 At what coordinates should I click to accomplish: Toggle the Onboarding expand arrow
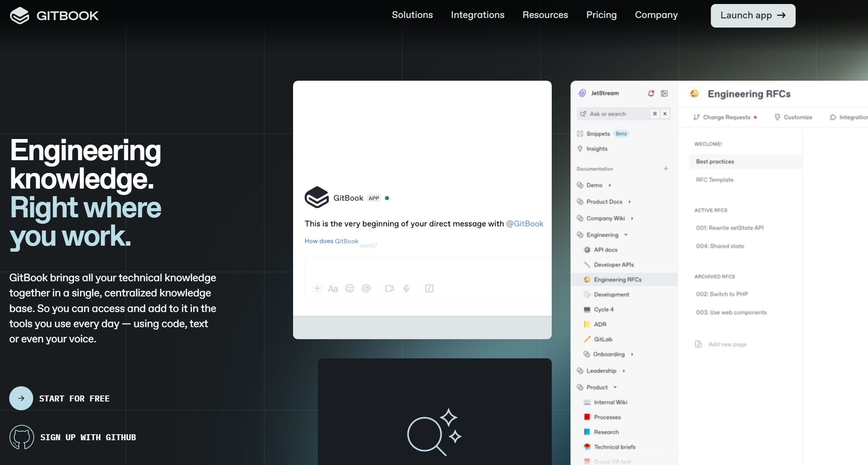(632, 354)
